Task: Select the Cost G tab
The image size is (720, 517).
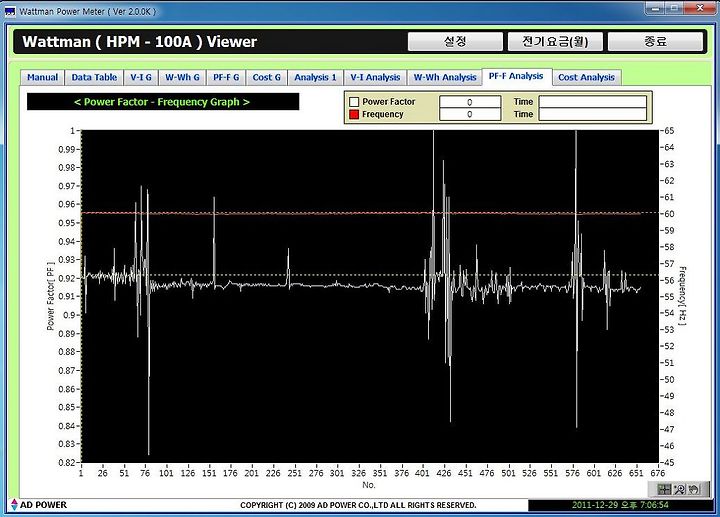Action: [266, 78]
